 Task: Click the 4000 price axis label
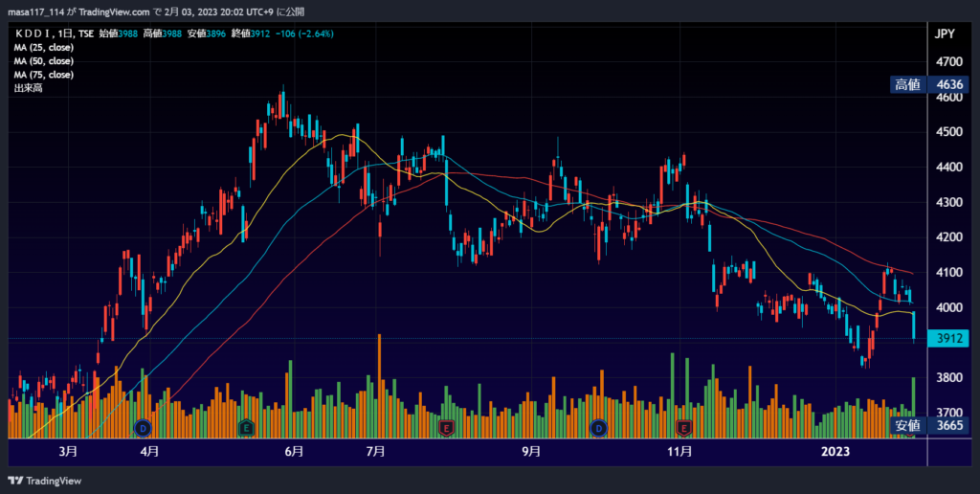click(949, 307)
